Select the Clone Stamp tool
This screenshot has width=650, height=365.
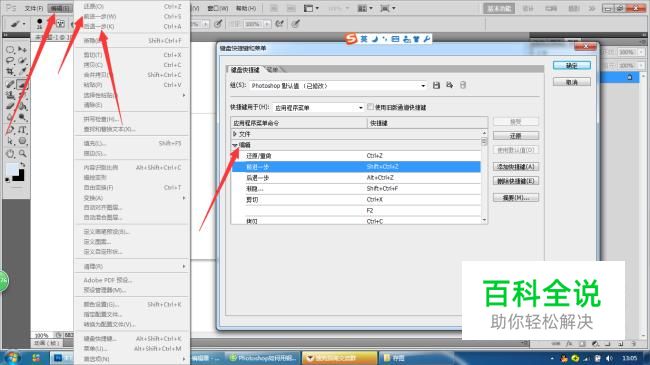pos(10,95)
